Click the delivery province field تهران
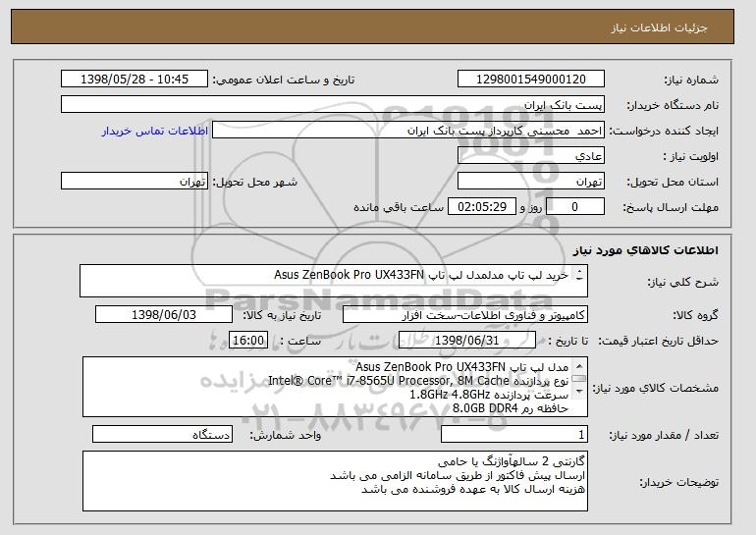 (531, 182)
